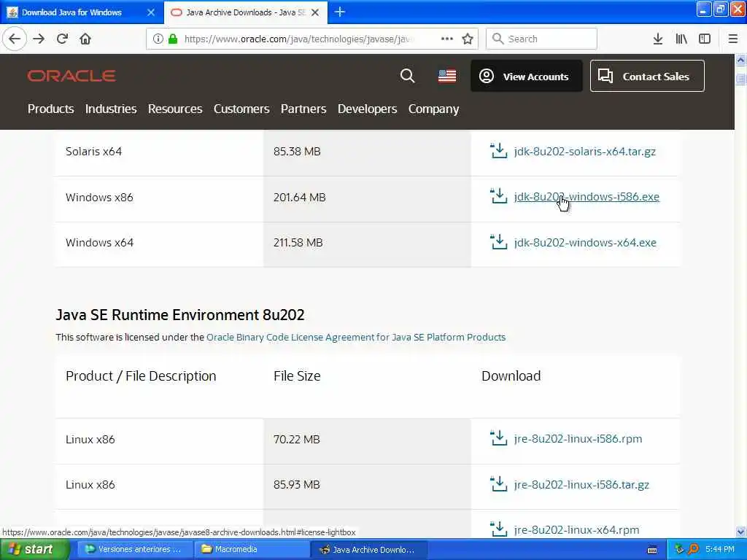Open the Firefox hamburger menu

[x=733, y=39]
